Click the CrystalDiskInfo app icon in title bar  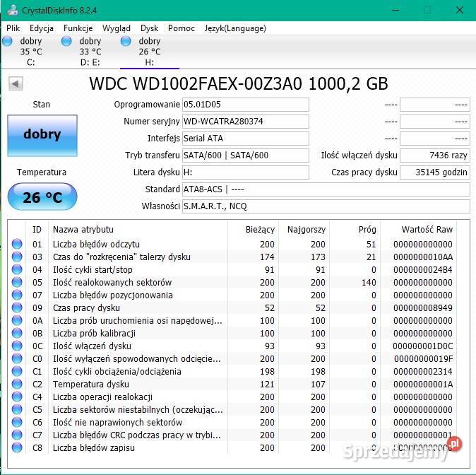click(x=13, y=10)
